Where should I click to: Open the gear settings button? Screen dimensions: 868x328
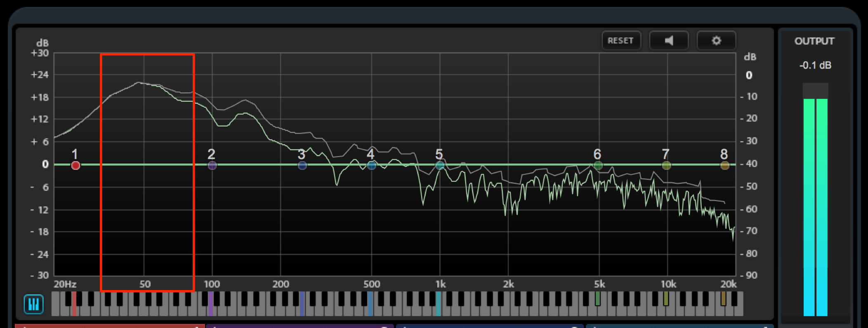(x=716, y=40)
